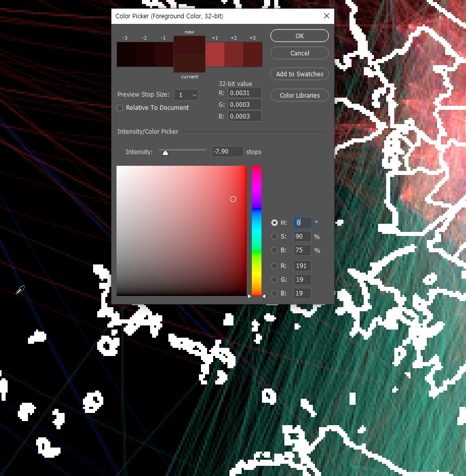The width and height of the screenshot is (466, 476).
Task: Select the R red radio button
Action: point(274,266)
